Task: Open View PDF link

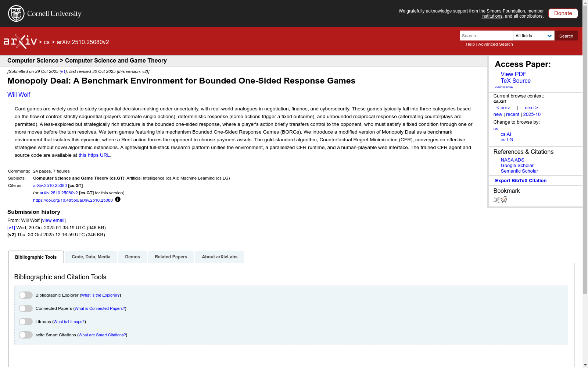Action: (x=513, y=74)
